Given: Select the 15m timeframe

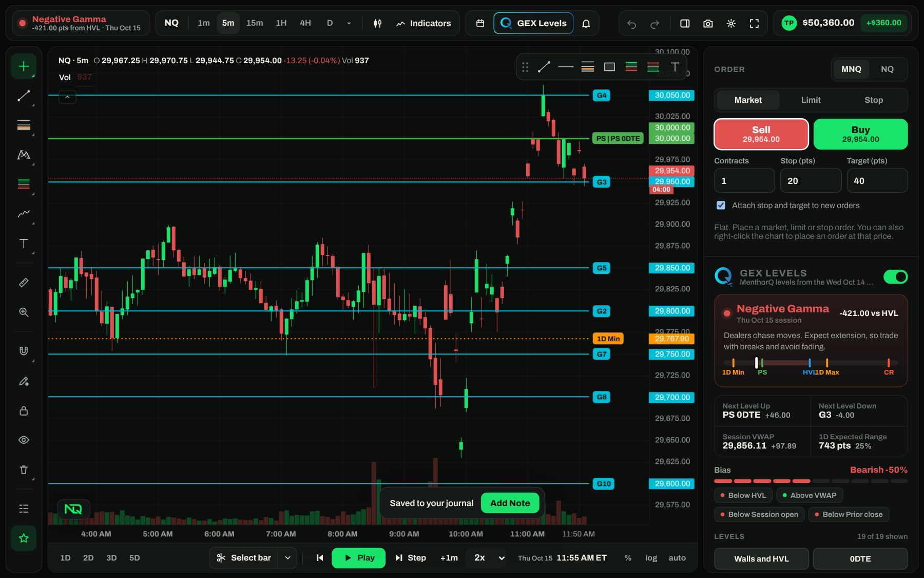Looking at the screenshot, I should 255,23.
